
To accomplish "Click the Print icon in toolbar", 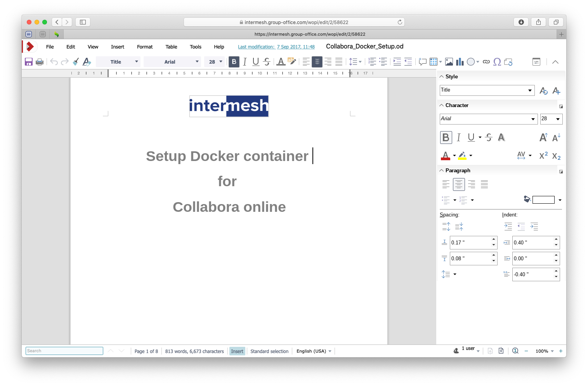I will (39, 62).
